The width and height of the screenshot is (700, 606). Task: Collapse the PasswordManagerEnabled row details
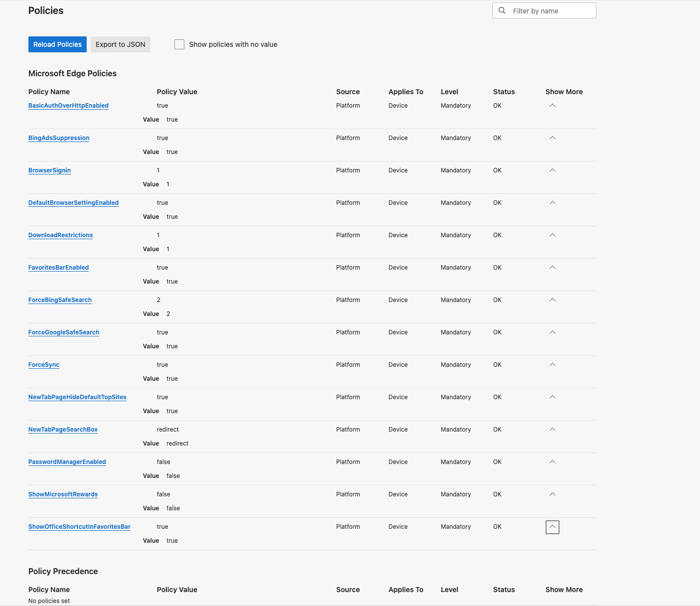tap(552, 462)
